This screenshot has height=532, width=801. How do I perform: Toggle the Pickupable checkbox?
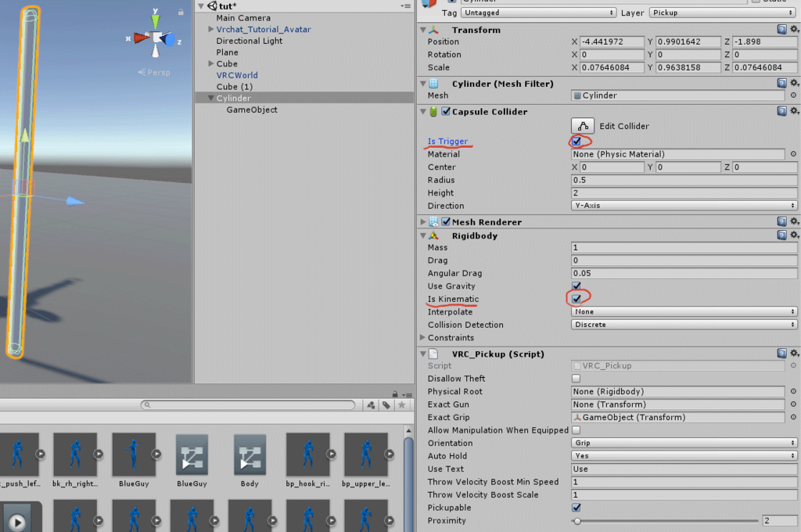(577, 508)
